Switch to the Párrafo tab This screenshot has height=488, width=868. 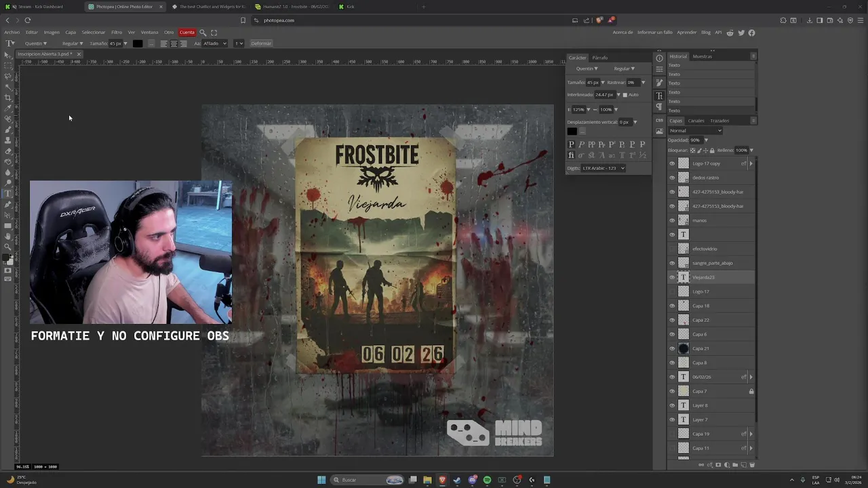599,58
